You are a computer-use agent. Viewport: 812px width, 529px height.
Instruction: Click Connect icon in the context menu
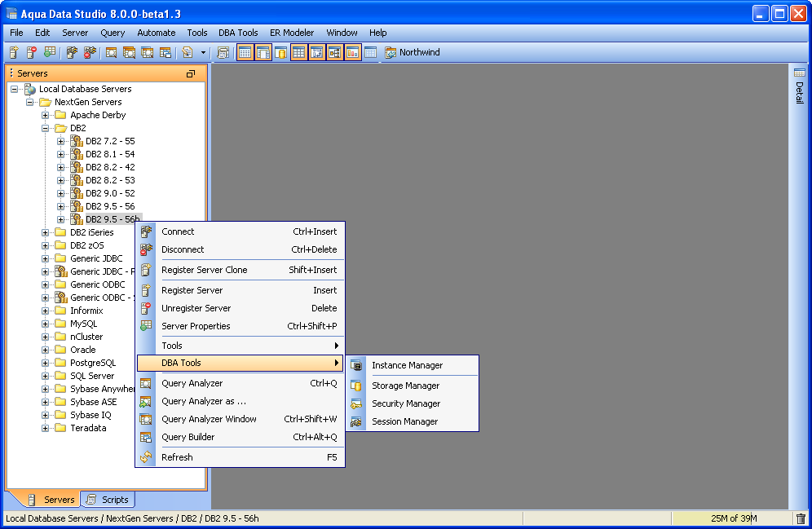point(146,231)
